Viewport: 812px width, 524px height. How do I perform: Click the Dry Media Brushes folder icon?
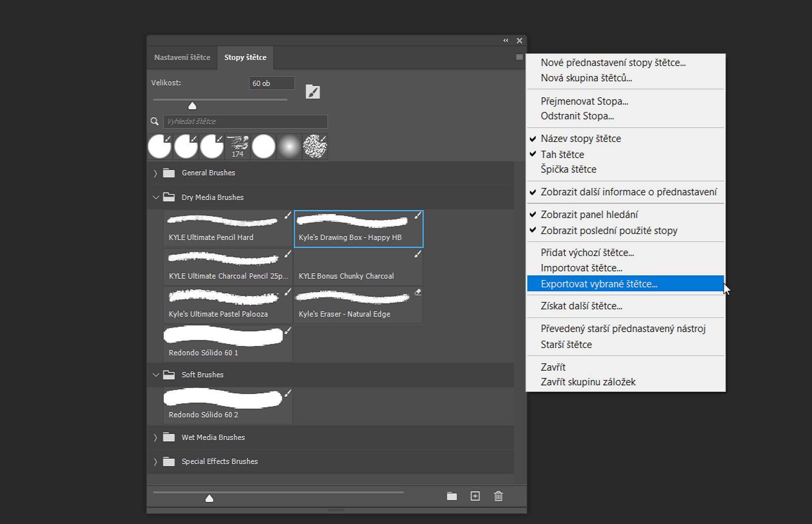coord(169,197)
